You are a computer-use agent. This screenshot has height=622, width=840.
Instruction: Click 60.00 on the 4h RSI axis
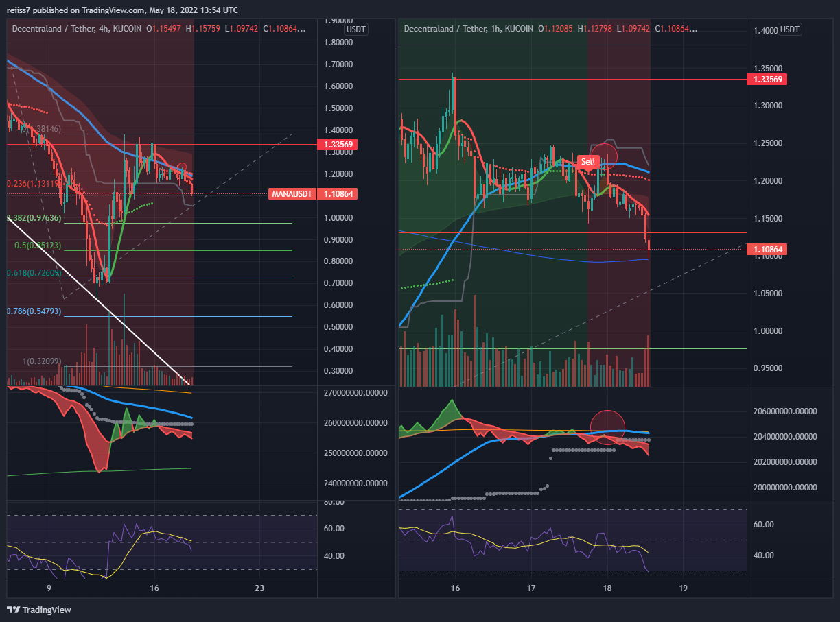tap(334, 529)
